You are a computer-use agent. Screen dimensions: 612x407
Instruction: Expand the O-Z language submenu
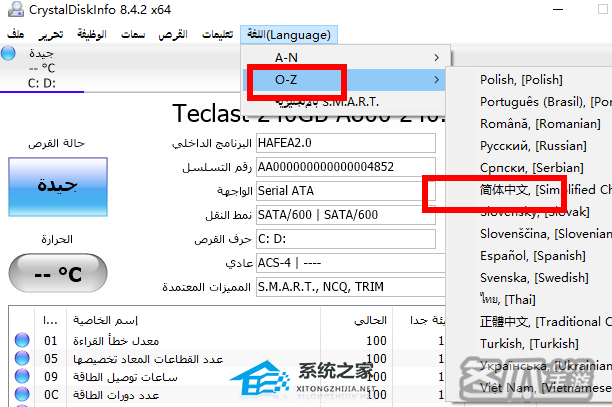pyautogui.click(x=346, y=80)
